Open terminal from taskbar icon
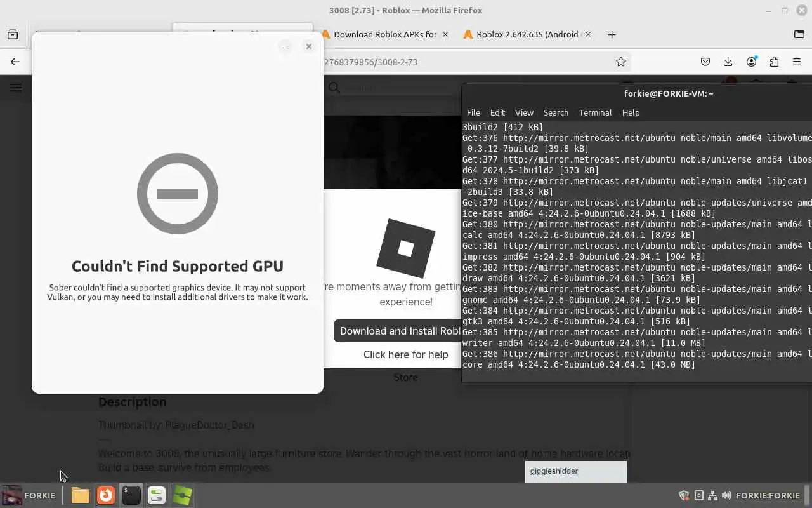 [x=131, y=495]
